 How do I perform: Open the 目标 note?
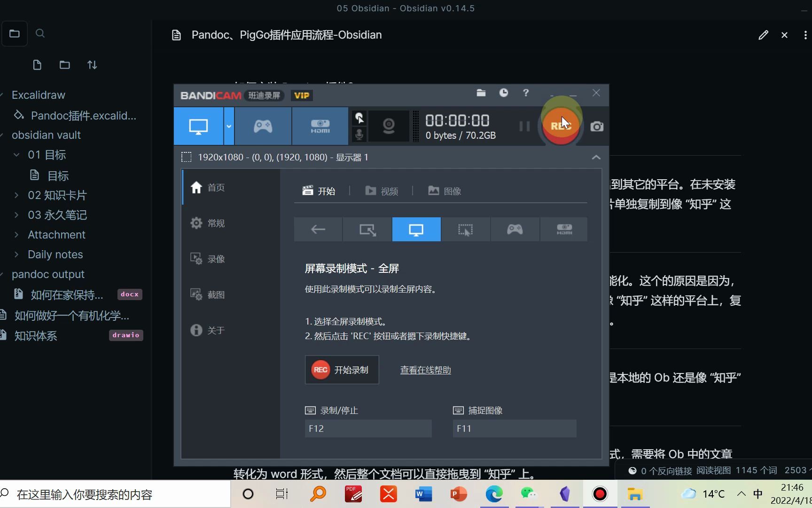[x=58, y=176]
